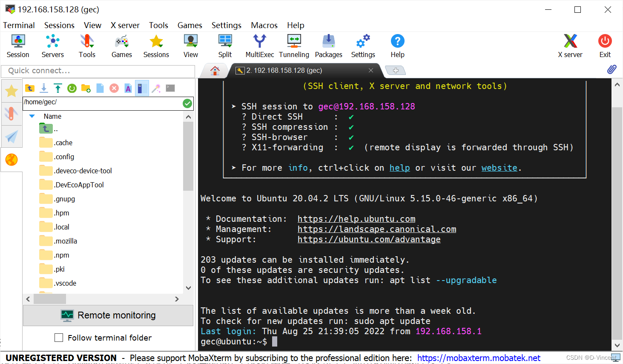Click file list horizontal scroll right arrow
This screenshot has height=364, width=623.
coord(177,299)
